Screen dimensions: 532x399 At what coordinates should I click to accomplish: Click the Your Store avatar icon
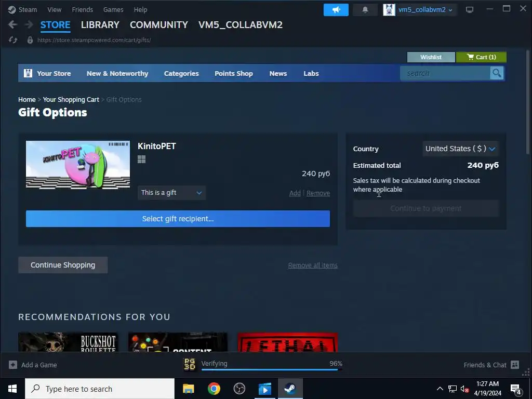point(28,73)
